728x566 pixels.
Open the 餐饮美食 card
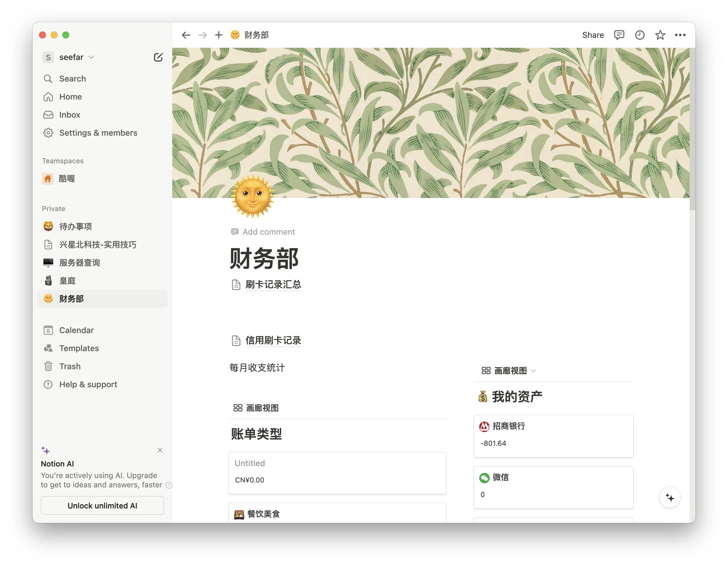tap(337, 513)
